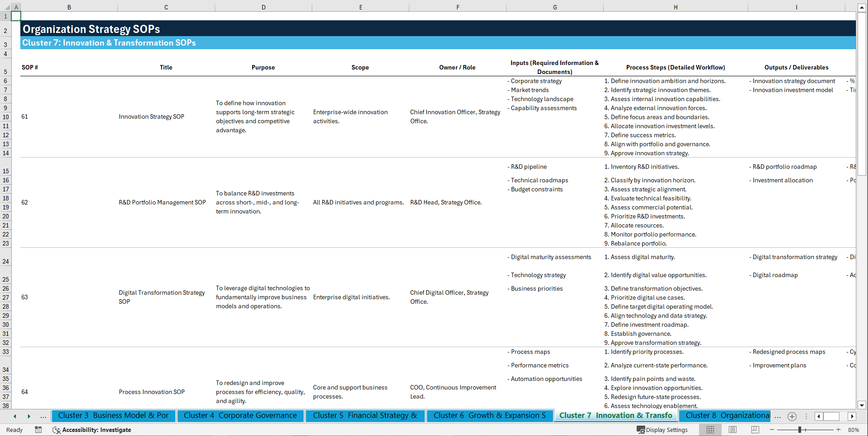Viewport: 868px width, 436px height.
Task: Click the Zoom In plus icon
Action: tap(839, 430)
